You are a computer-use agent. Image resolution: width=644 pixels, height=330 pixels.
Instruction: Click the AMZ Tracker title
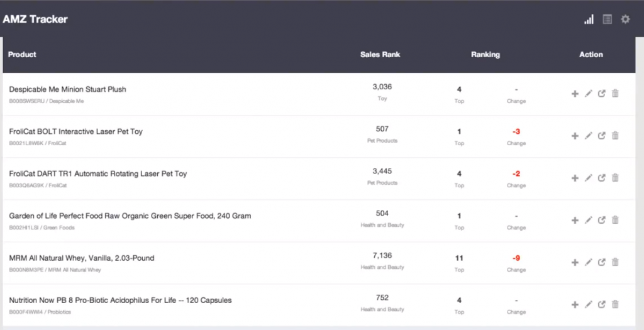35,19
